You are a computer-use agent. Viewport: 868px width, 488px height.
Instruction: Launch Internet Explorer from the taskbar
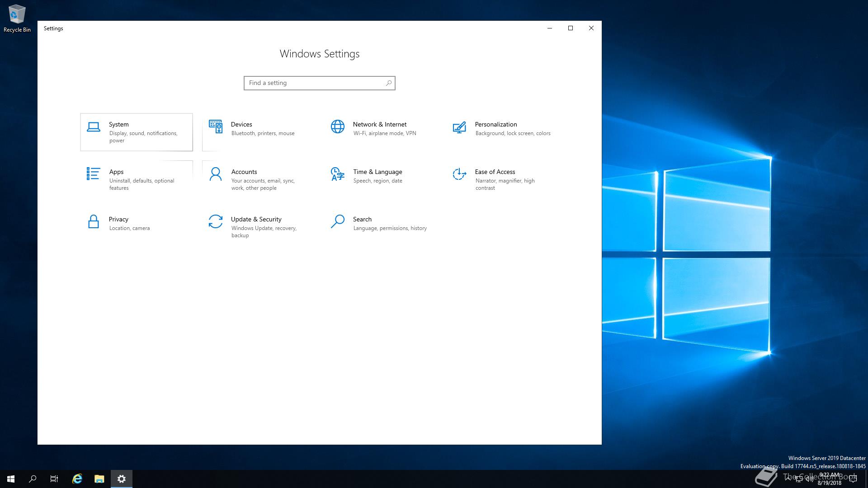click(x=77, y=479)
